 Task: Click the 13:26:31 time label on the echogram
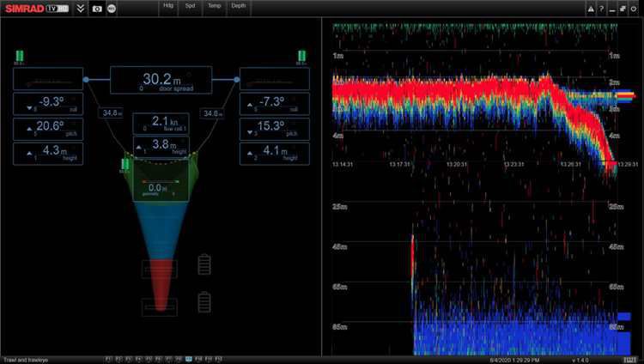click(x=570, y=164)
